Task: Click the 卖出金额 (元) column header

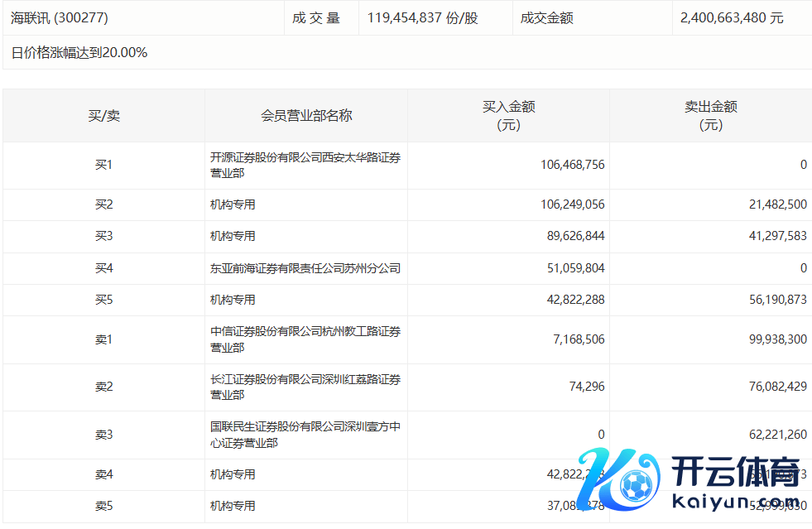Action: [710, 116]
